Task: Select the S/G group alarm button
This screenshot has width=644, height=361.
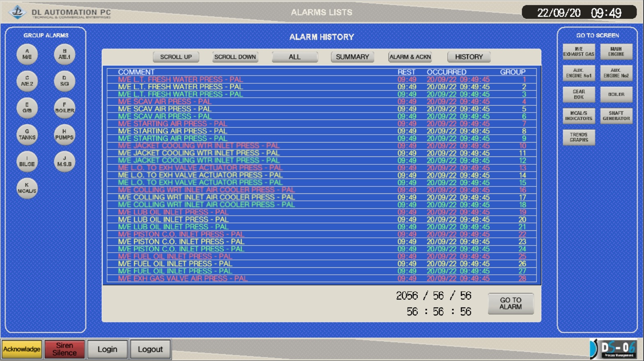Action: [x=64, y=81]
